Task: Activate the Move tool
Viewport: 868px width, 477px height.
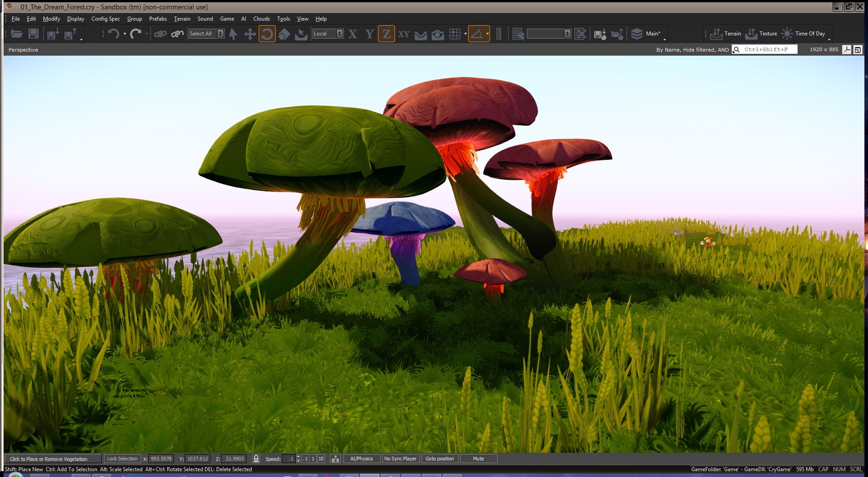Action: [x=250, y=34]
